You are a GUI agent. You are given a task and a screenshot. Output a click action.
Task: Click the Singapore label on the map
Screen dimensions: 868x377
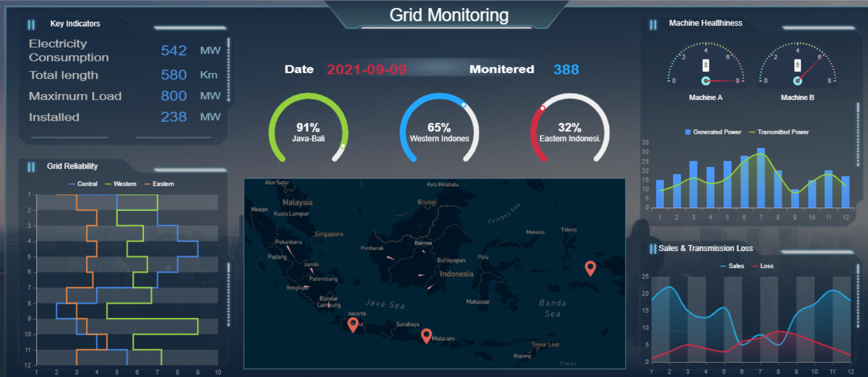[x=329, y=234]
